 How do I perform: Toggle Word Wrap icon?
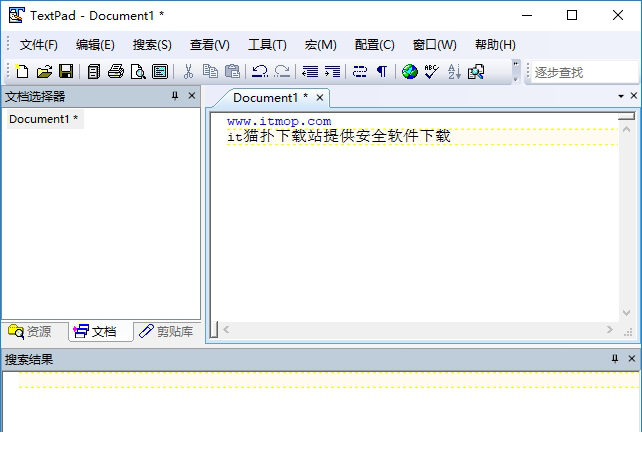360,72
